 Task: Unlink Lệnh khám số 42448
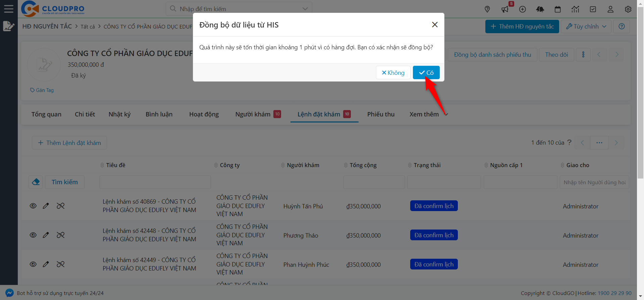(60, 235)
